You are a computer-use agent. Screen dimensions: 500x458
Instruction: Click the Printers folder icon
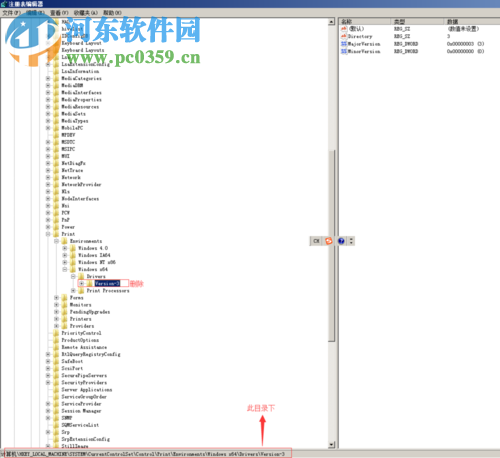pos(64,319)
